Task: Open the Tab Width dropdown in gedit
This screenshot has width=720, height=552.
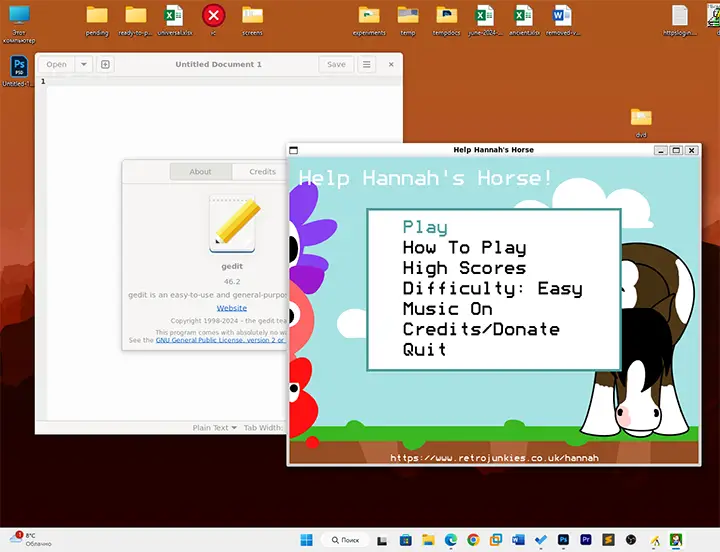Action: [263, 428]
